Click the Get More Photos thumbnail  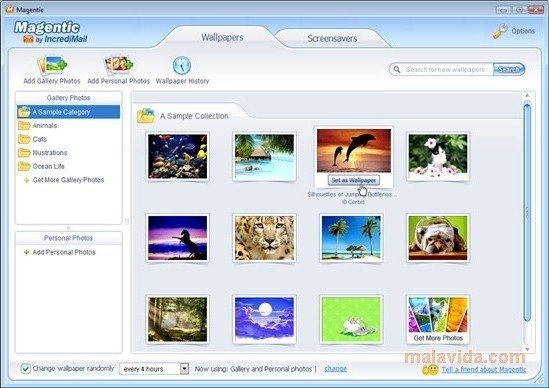tap(438, 319)
